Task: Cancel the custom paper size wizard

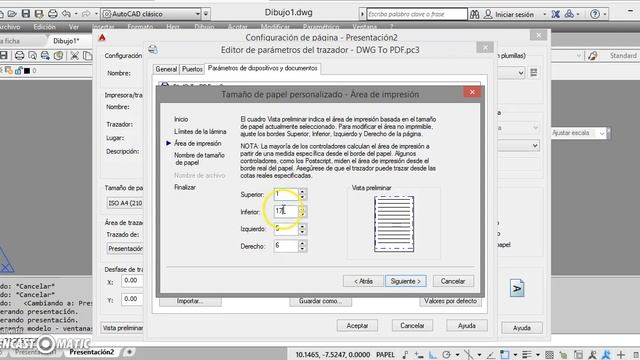Action: point(453,281)
